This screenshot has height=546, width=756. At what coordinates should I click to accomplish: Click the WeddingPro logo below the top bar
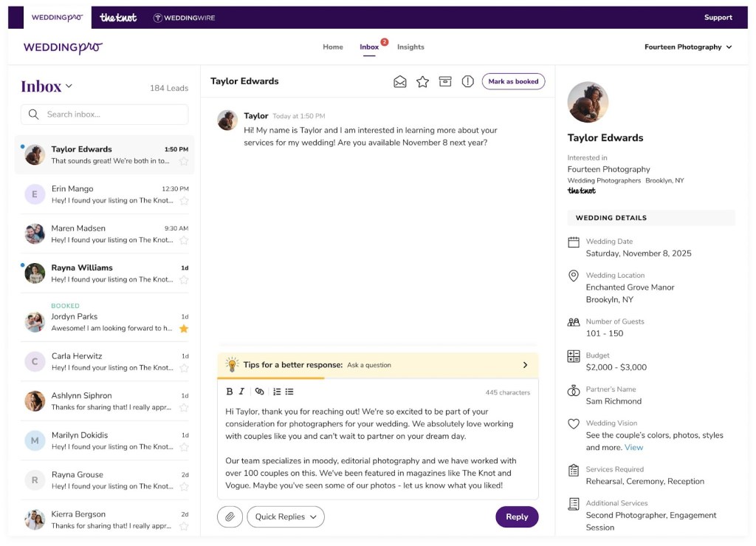tap(63, 47)
